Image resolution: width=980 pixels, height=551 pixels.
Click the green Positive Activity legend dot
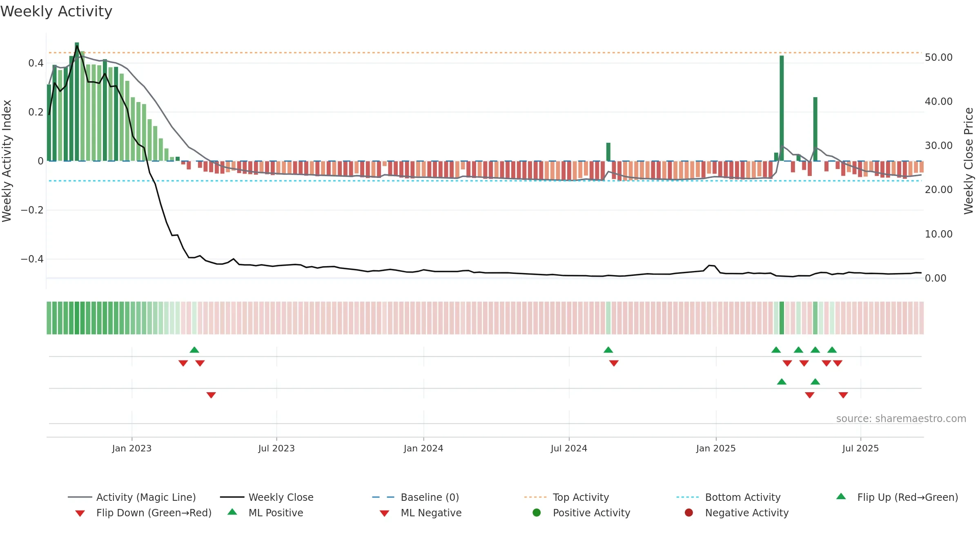[537, 512]
